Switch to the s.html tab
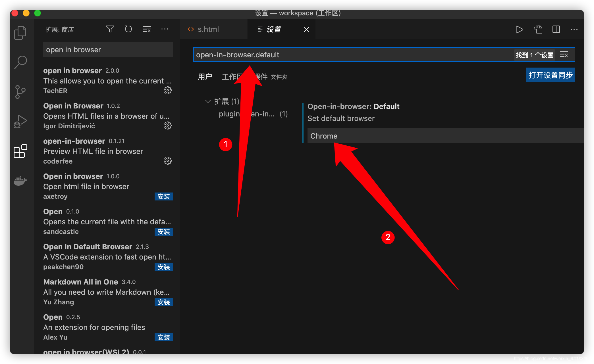Viewport: 594px width, 364px height. tap(213, 29)
